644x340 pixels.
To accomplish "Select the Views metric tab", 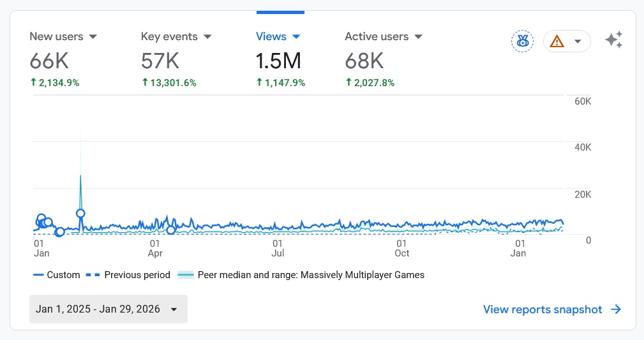I will click(271, 37).
